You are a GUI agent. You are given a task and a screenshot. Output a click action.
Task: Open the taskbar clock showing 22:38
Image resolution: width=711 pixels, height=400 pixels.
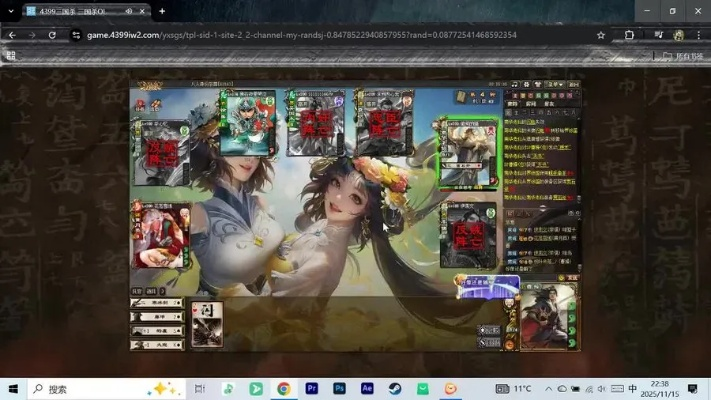[660, 389]
